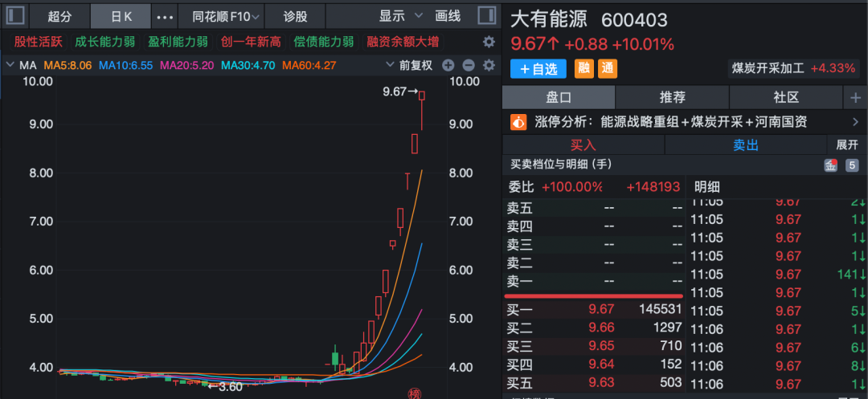Image resolution: width=868 pixels, height=399 pixels.
Task: Open the MA indicator settings gear
Action: pyautogui.click(x=489, y=65)
